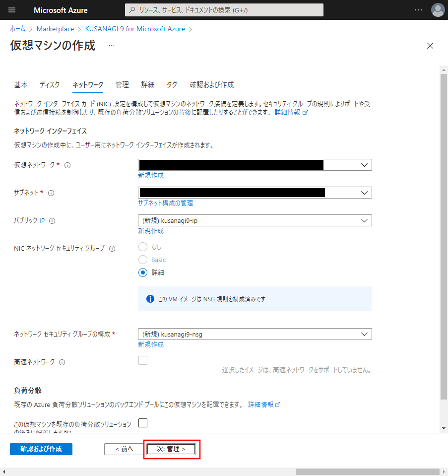The width and height of the screenshot is (448, 476).
Task: Click 新規作成 link under security group
Action: 151,344
